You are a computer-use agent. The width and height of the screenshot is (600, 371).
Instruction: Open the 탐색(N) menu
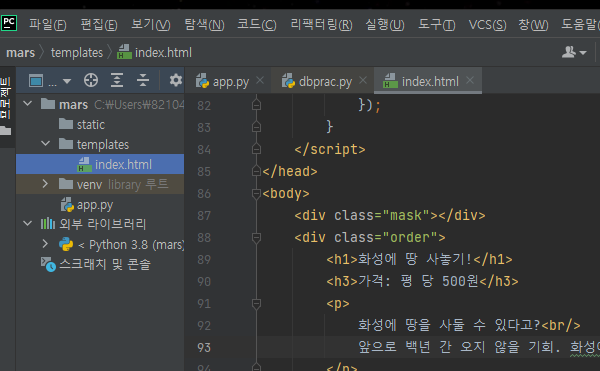(204, 24)
